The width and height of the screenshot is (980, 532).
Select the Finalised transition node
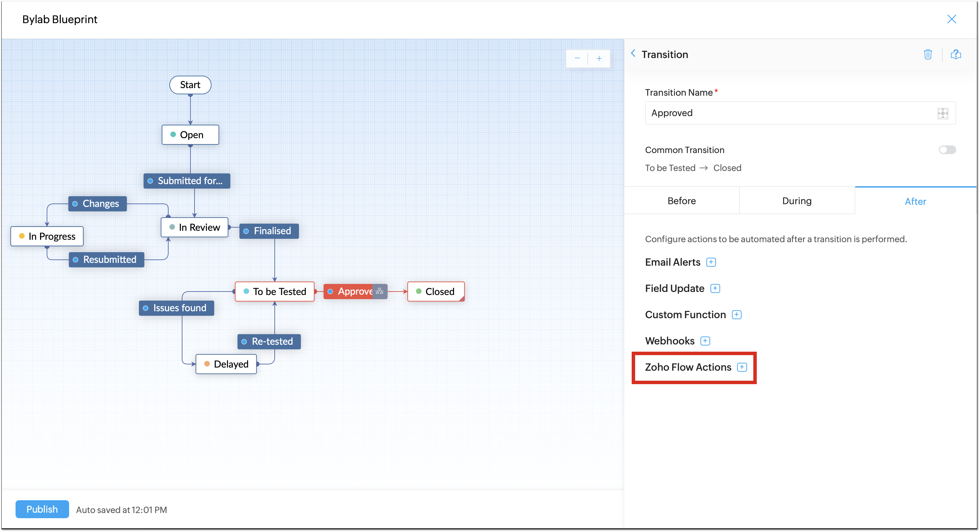click(x=268, y=231)
